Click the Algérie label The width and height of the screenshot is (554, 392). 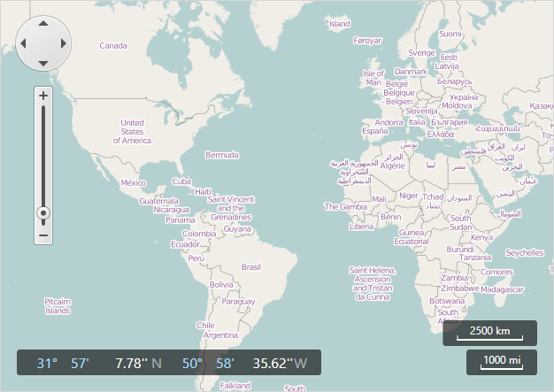click(x=393, y=165)
